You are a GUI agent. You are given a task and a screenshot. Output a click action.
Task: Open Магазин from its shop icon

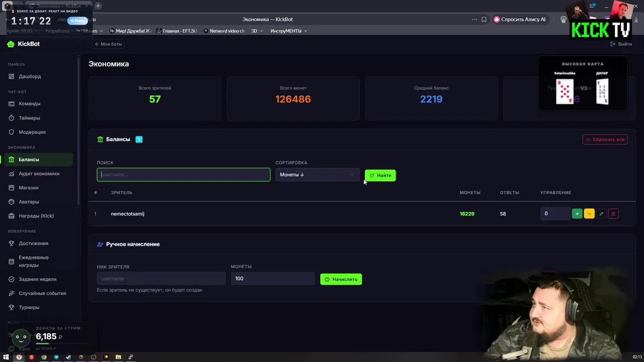click(x=12, y=188)
